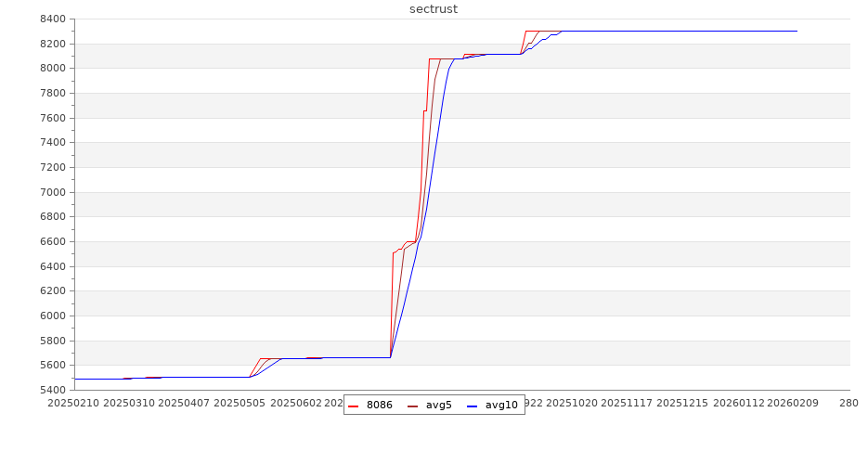Select the 20250407 date tick label
The height and width of the screenshot is (464, 868).
(x=185, y=403)
